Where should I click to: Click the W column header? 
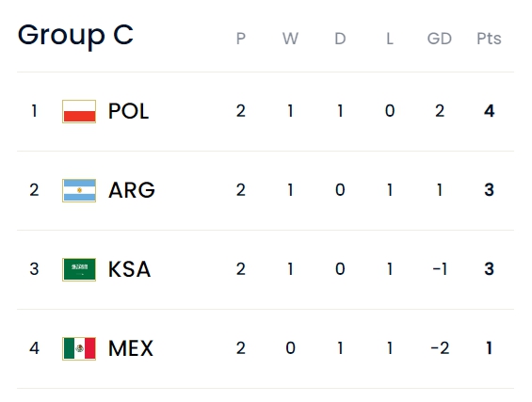tap(290, 39)
